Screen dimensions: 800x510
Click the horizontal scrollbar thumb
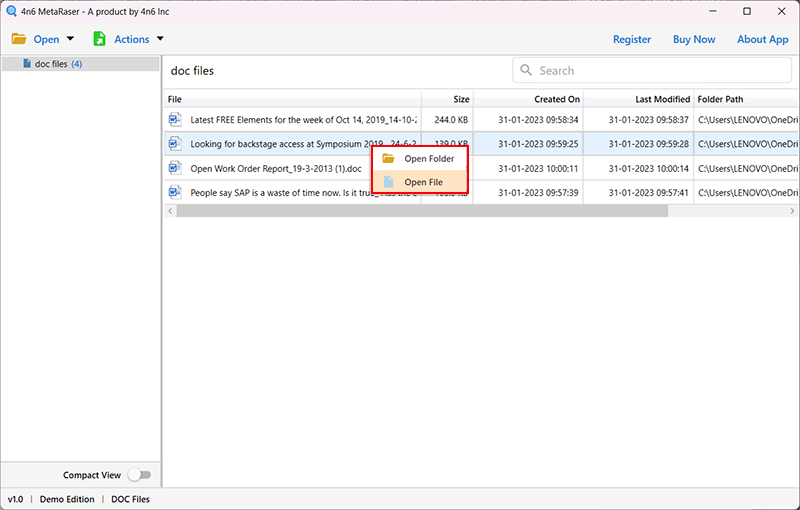422,211
